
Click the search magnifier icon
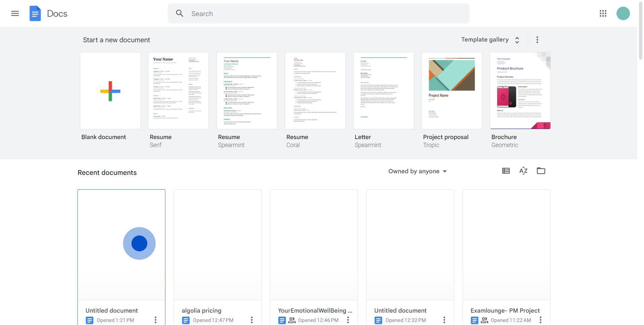(180, 13)
